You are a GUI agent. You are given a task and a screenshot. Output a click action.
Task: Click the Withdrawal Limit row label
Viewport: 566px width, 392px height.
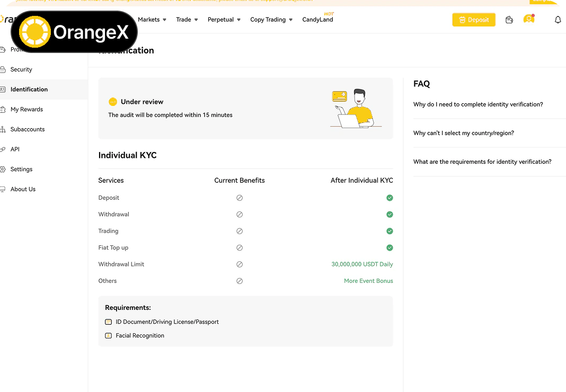[121, 264]
